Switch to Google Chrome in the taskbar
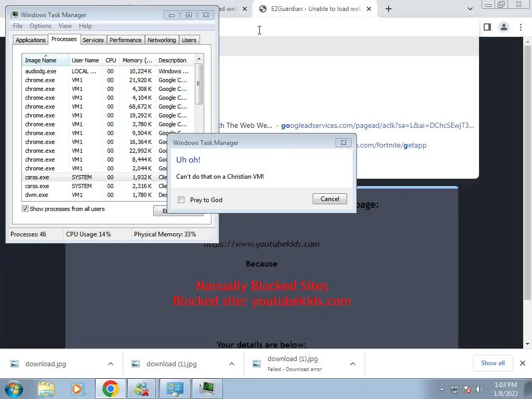Viewport: 532px width, 399px height. click(x=110, y=389)
